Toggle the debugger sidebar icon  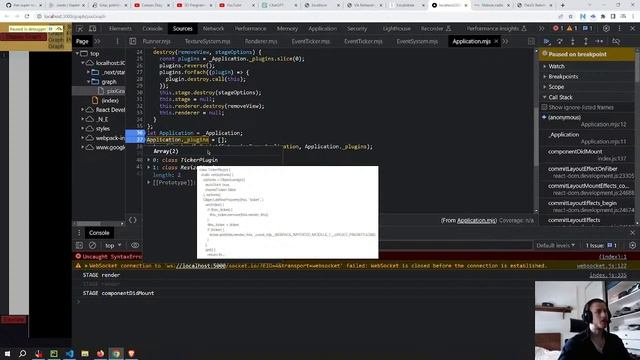point(531,41)
